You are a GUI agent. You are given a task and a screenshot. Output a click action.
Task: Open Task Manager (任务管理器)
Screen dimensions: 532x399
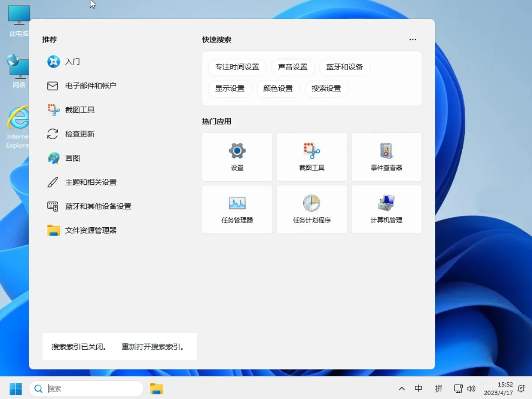click(x=237, y=209)
